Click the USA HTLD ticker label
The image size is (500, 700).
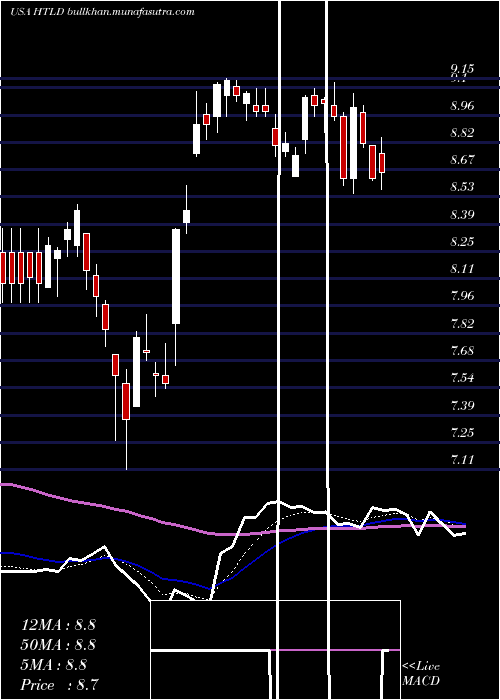click(x=38, y=12)
